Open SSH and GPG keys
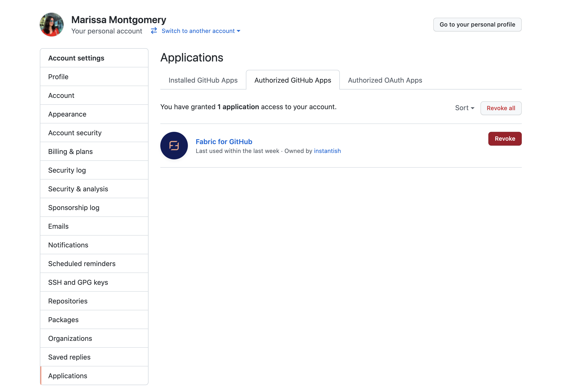This screenshot has height=392, width=568. (x=94, y=282)
